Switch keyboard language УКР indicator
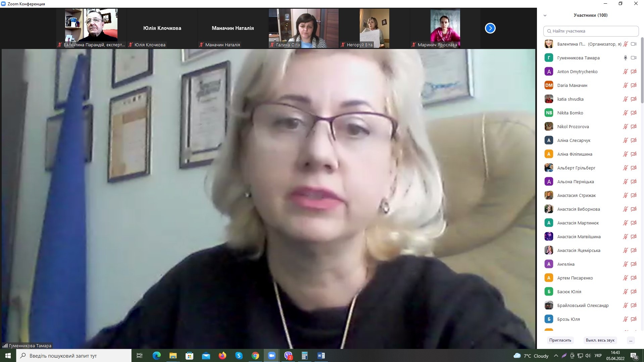The height and width of the screenshot is (362, 644). [598, 356]
